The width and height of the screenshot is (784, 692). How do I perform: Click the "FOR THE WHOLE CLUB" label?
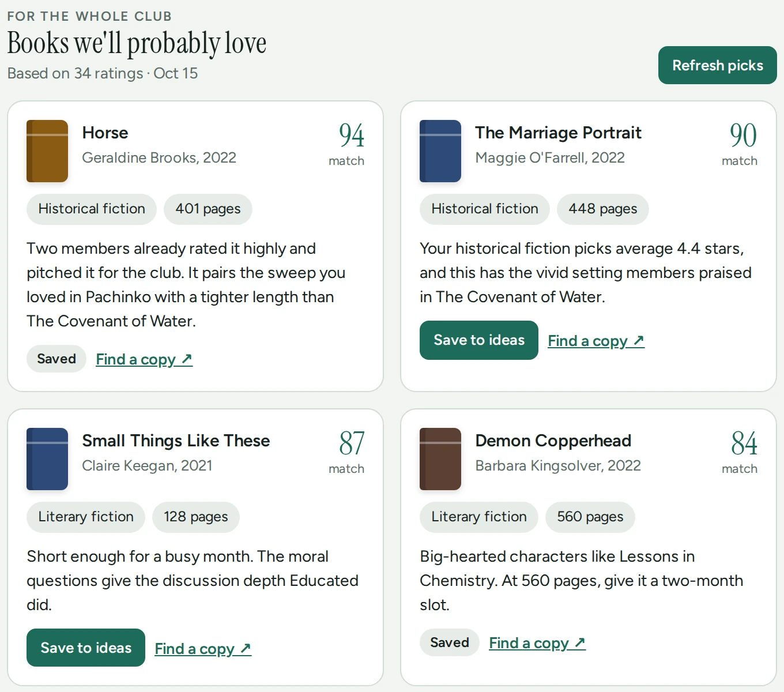pyautogui.click(x=89, y=16)
